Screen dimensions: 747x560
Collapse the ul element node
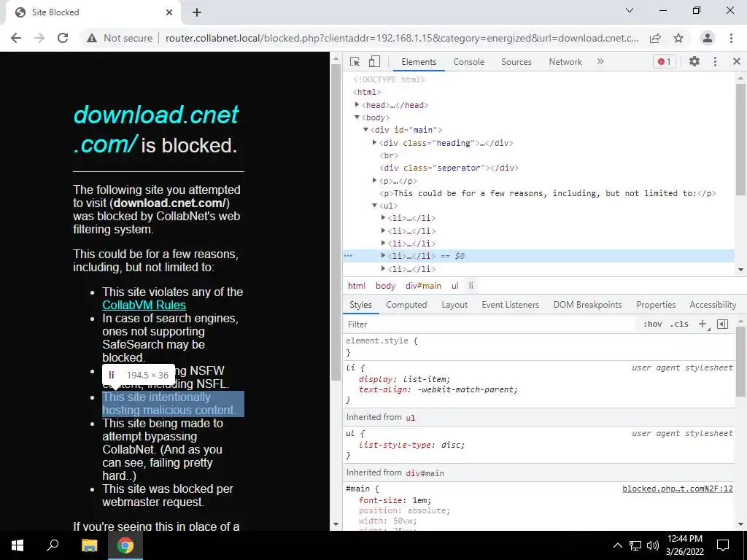coord(374,205)
